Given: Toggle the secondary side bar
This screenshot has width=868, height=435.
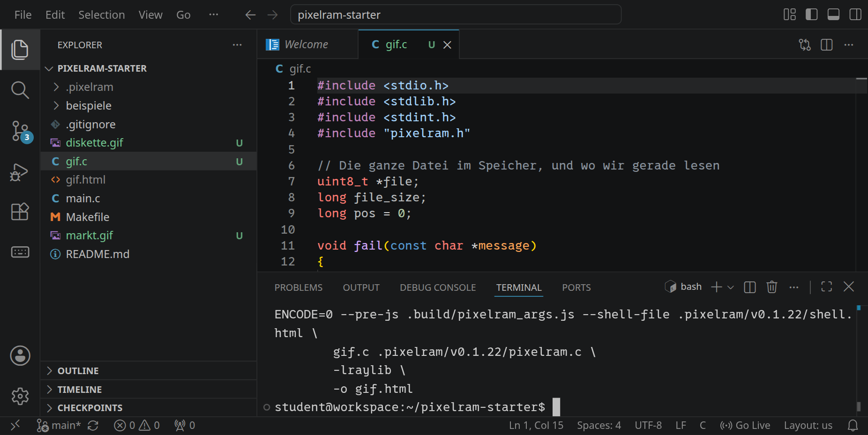Looking at the screenshot, I should (855, 15).
